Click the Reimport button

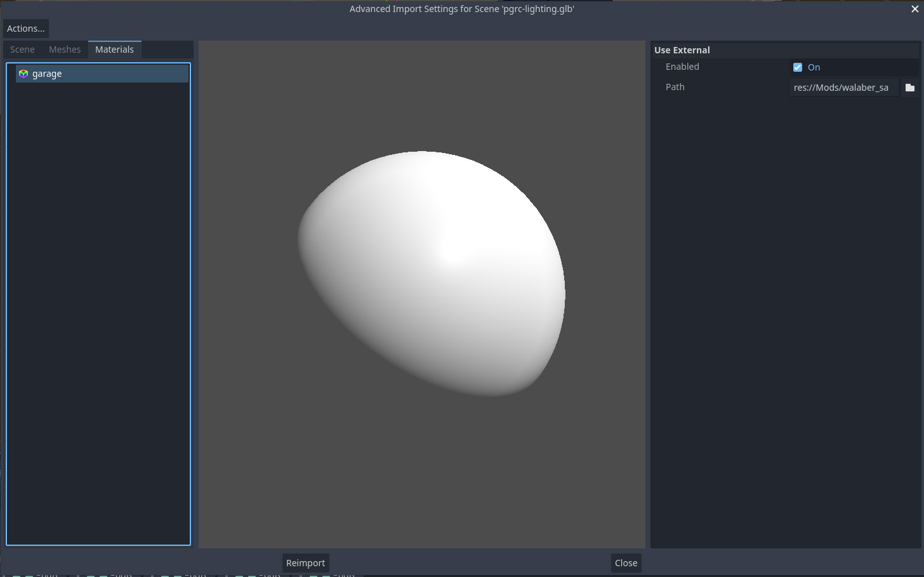point(305,563)
